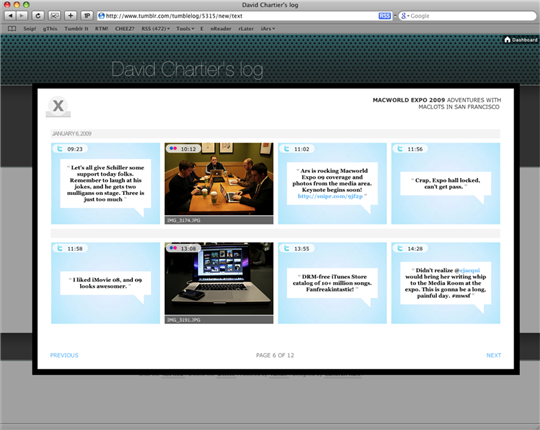Open the Tools bookmarks dropdown
Screen dimensions: 540x430
(185, 29)
